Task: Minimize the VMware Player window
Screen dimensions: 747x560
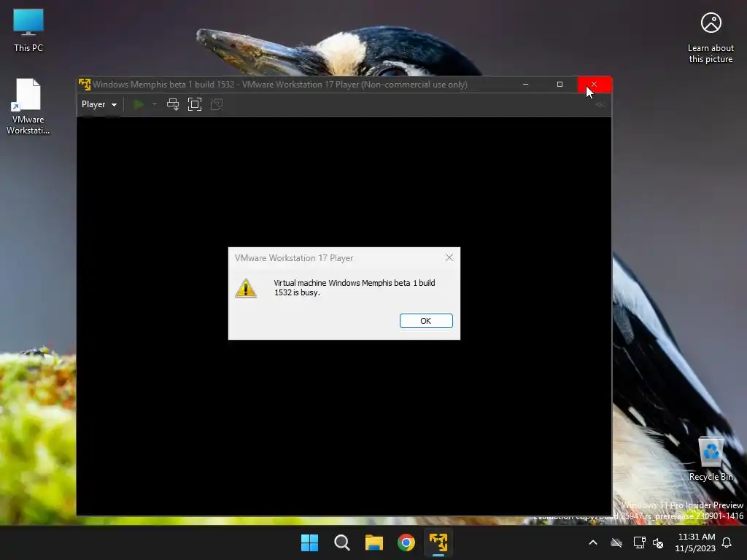Action: click(x=525, y=85)
